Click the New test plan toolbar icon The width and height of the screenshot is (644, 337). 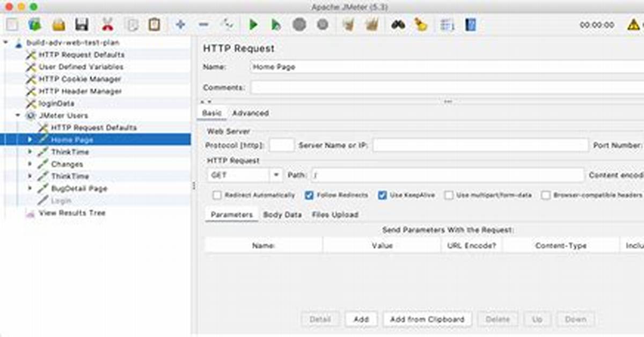[x=13, y=24]
